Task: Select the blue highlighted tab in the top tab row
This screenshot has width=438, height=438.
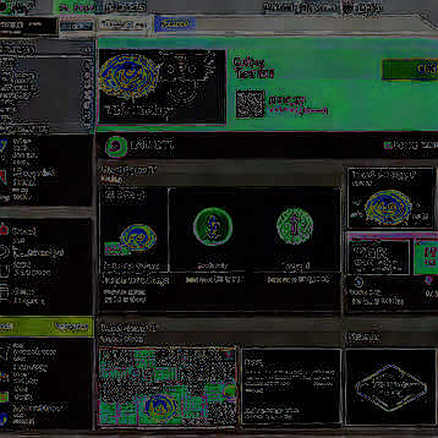Action: [x=175, y=24]
